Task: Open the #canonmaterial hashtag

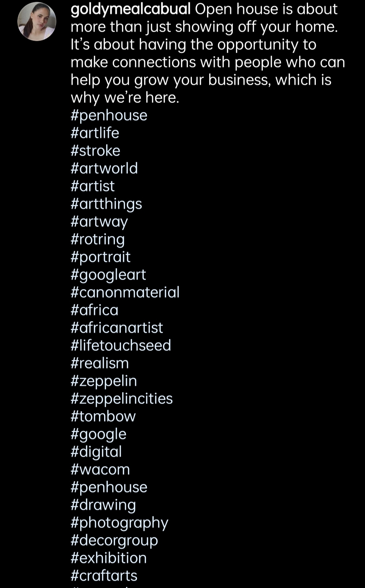Action: (x=125, y=292)
